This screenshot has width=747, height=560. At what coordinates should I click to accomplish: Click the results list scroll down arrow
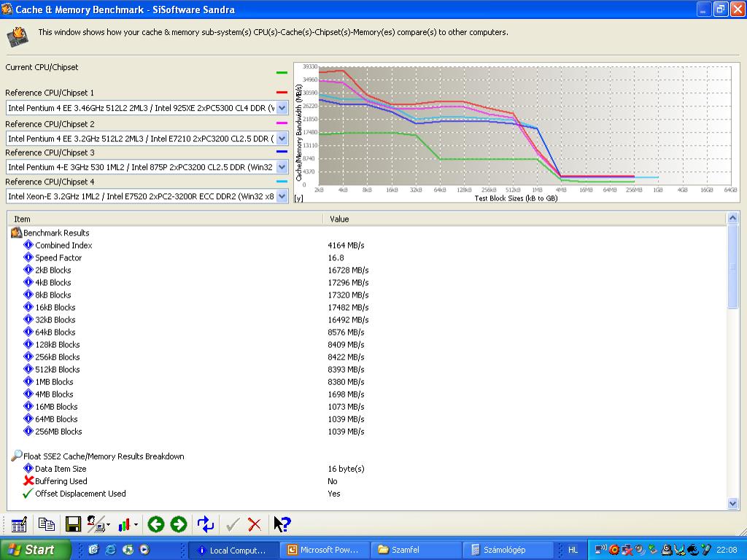pyautogui.click(x=733, y=504)
